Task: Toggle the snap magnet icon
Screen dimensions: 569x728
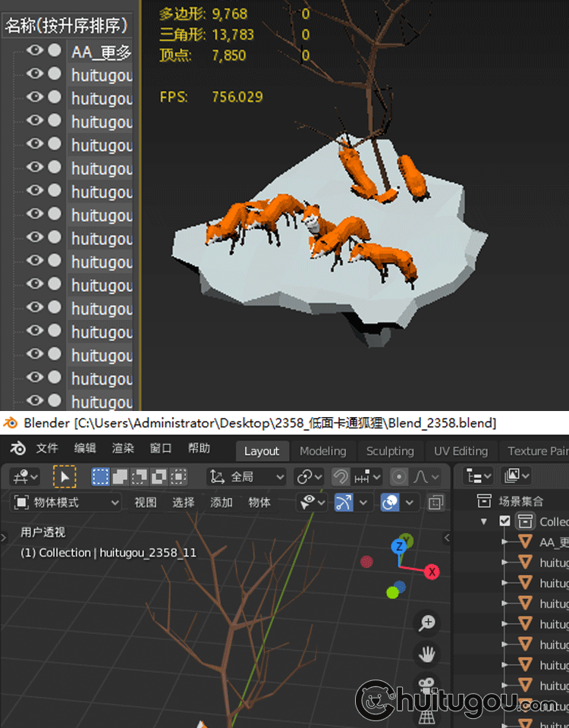Action: [341, 477]
